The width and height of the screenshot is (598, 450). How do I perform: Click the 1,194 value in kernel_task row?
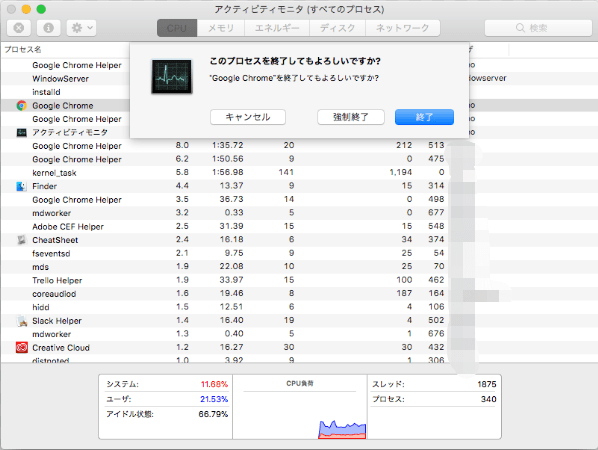click(400, 172)
